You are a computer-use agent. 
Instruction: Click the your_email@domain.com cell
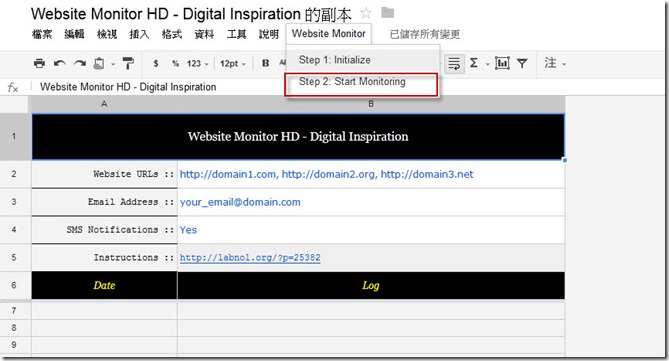pos(371,202)
